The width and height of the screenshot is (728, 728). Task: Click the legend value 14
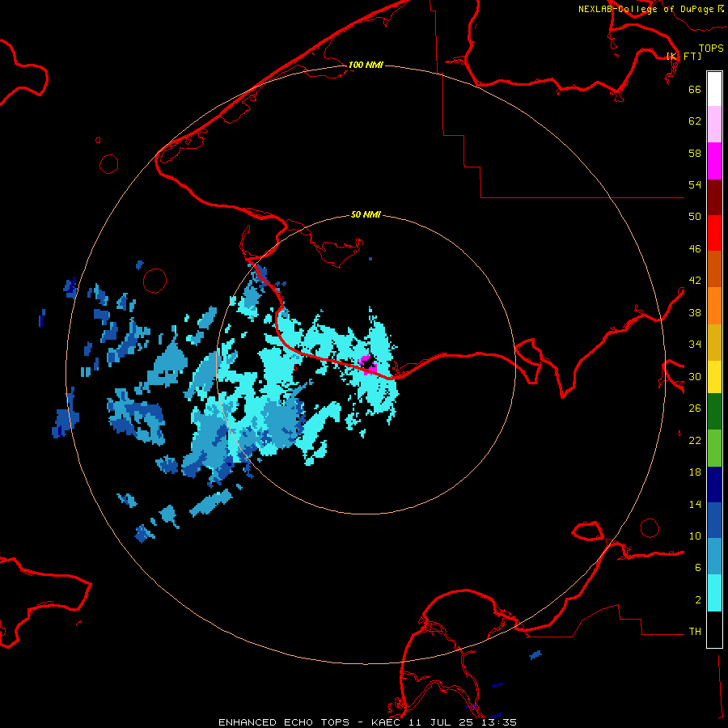tap(695, 504)
